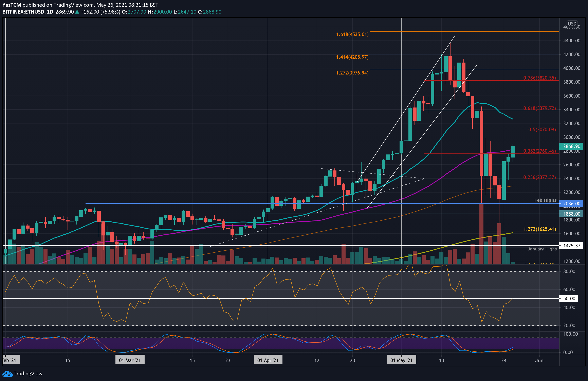Click the 10 date label on time axis

441,361
